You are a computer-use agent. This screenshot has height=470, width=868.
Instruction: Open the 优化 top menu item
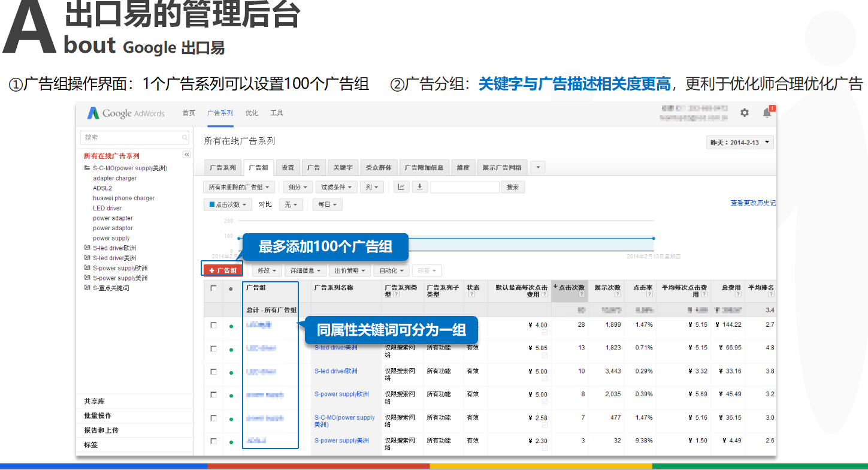(x=252, y=113)
